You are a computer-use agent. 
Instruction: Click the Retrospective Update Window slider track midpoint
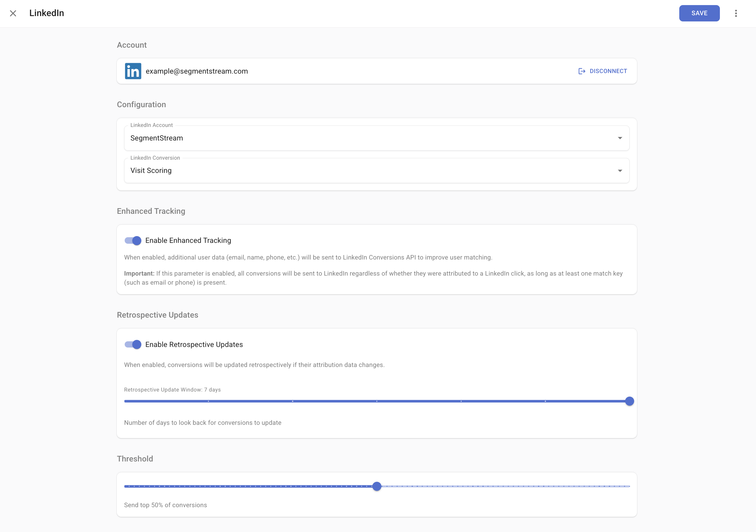coord(377,401)
